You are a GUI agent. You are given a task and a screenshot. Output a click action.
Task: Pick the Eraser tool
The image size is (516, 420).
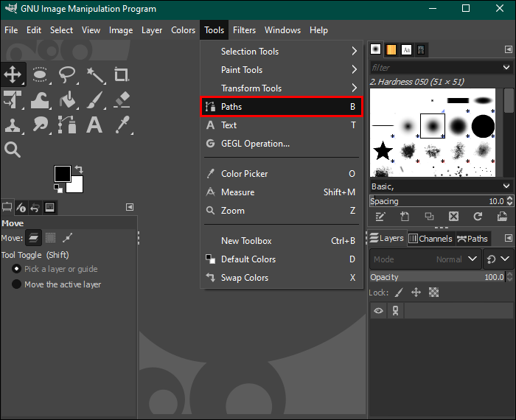(122, 99)
